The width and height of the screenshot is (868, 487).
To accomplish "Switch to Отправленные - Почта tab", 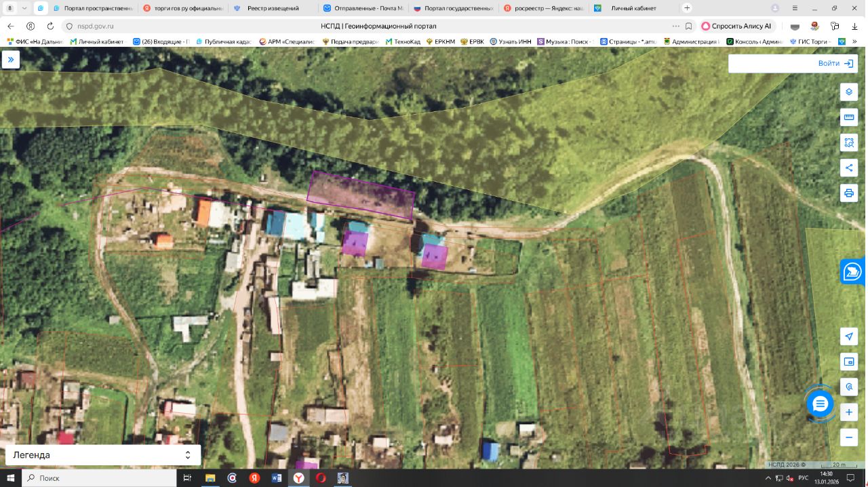I will pos(363,8).
